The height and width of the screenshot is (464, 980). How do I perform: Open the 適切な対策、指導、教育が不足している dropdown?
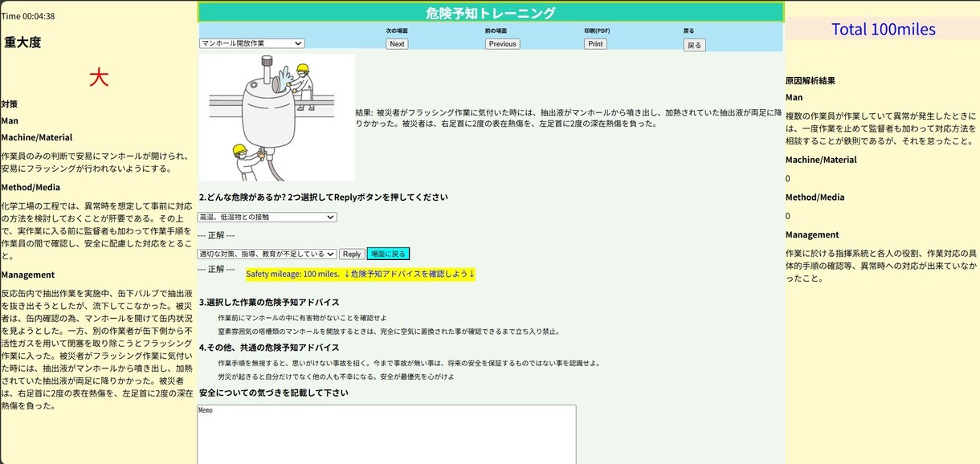click(267, 254)
